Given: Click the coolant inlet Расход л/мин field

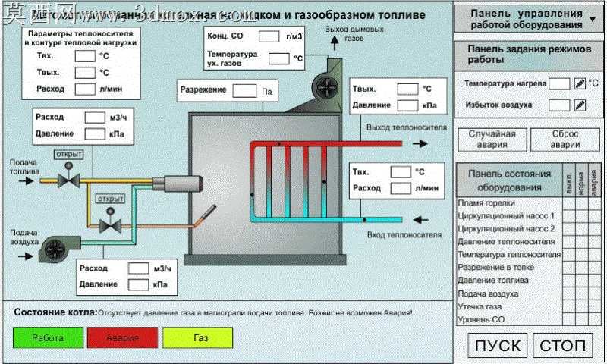Looking at the screenshot, I should click(401, 188).
